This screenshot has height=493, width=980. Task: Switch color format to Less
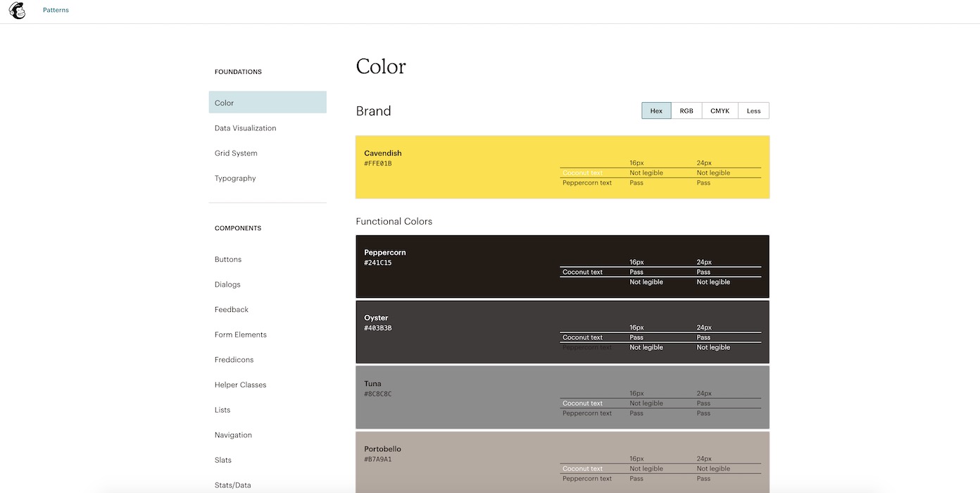pyautogui.click(x=754, y=111)
